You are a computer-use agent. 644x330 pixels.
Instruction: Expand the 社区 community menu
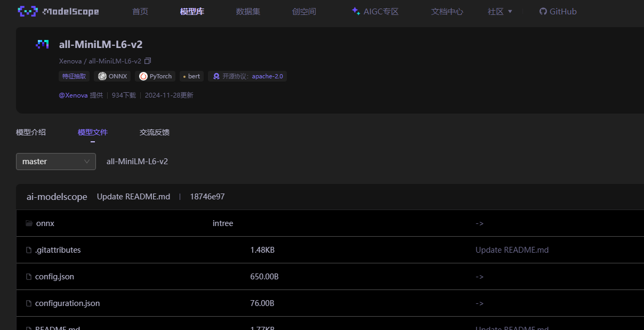tap(500, 11)
